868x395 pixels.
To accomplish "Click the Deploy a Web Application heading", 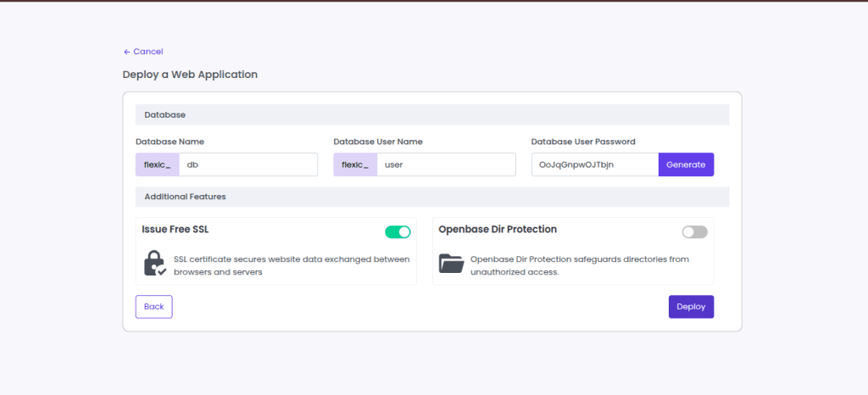I will point(190,75).
